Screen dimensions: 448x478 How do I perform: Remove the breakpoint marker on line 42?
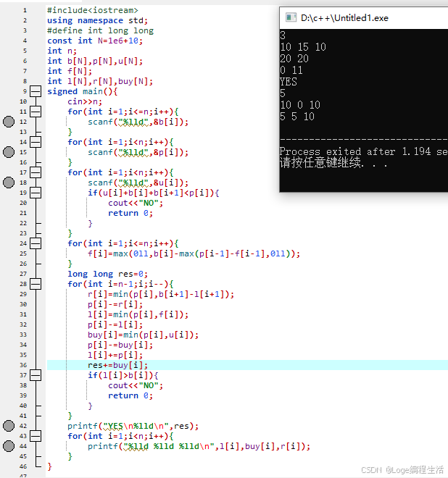click(x=9, y=426)
